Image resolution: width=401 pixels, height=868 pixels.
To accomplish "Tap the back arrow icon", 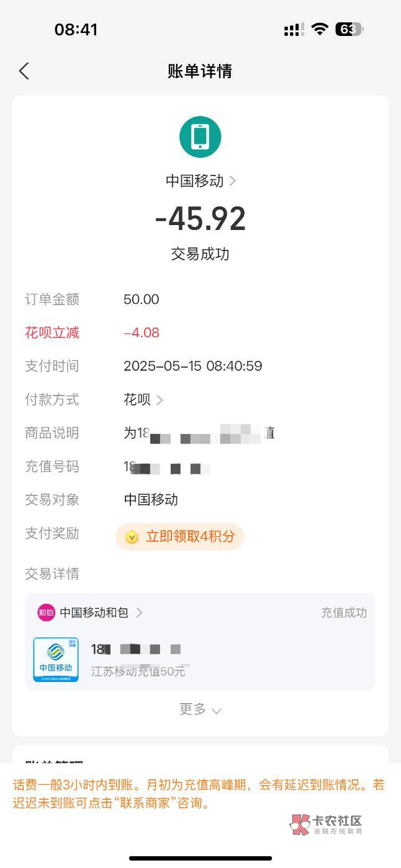I will 24,71.
